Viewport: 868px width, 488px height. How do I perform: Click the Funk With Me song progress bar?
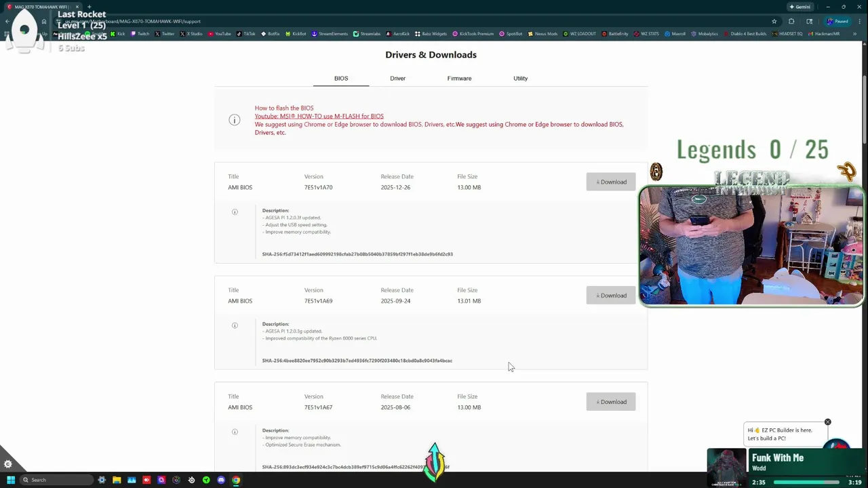[x=806, y=483]
